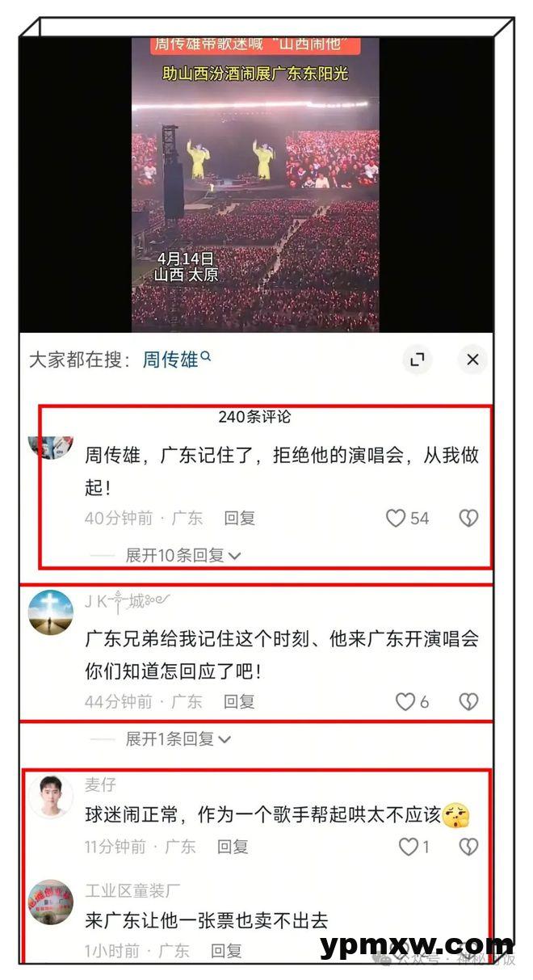Like 麦仔's comment heart icon
This screenshot has height=980, width=533.
point(409,846)
